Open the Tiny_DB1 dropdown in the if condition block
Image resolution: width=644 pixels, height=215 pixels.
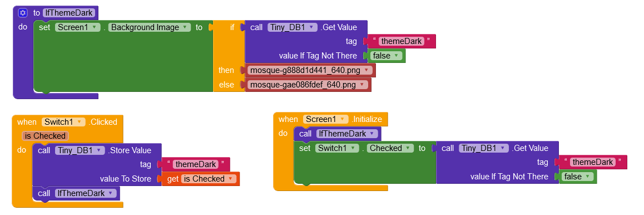point(293,27)
